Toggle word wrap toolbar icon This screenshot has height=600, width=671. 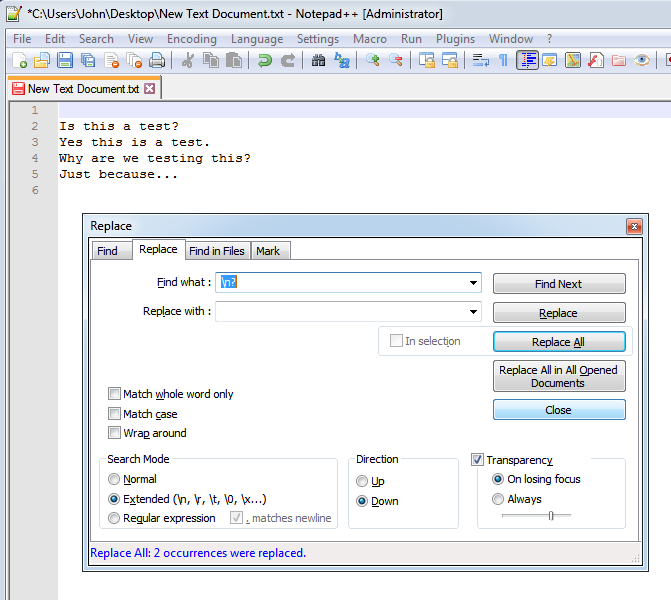(481, 60)
